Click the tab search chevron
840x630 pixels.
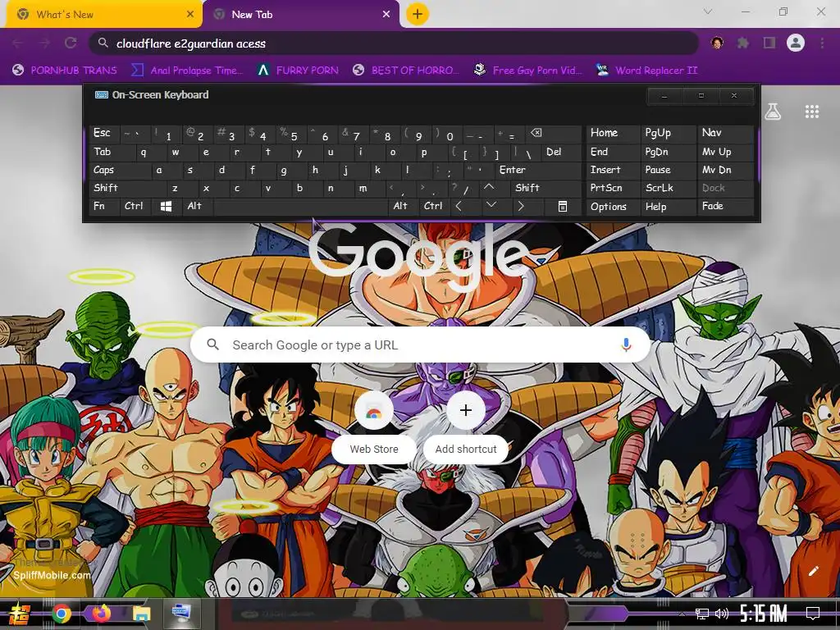tap(708, 11)
